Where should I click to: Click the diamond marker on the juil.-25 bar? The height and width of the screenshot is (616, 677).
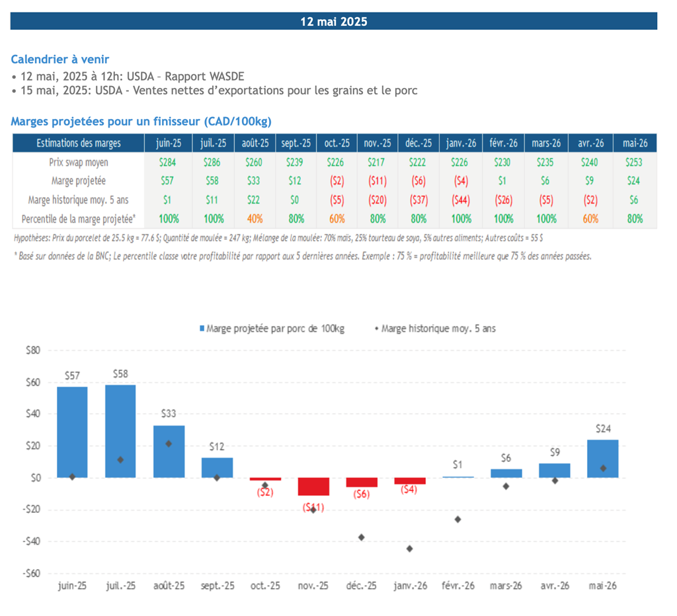click(120, 459)
